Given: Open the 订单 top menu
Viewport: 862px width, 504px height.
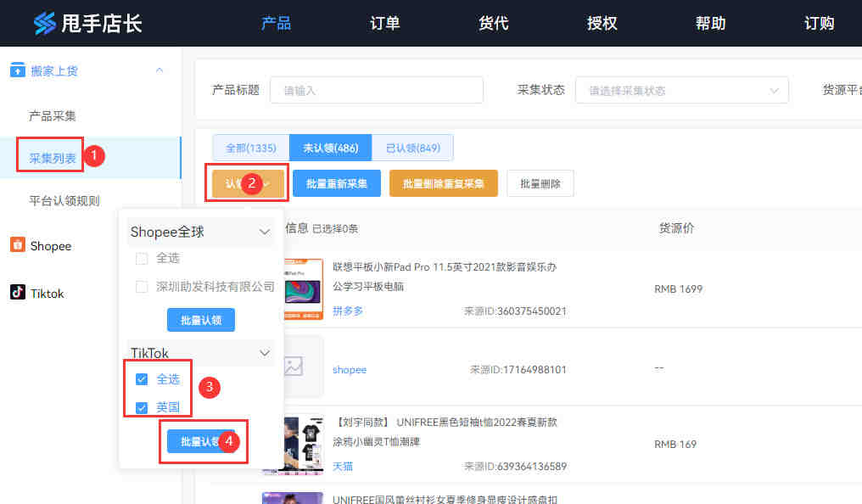Looking at the screenshot, I should pyautogui.click(x=385, y=23).
